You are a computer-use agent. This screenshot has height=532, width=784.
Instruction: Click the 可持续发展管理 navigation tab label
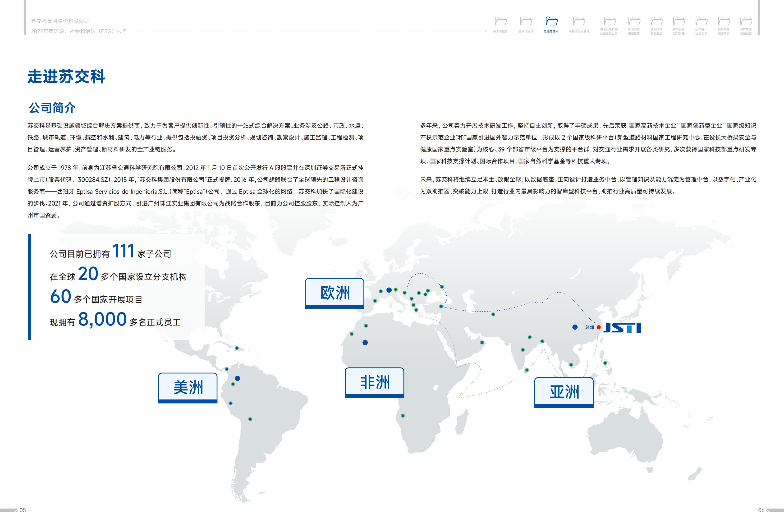[x=579, y=31]
